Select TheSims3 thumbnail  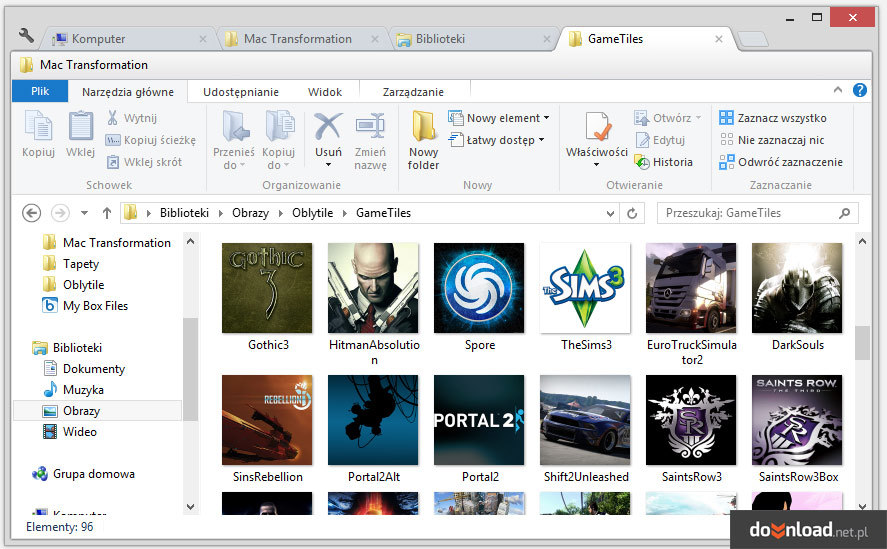585,288
